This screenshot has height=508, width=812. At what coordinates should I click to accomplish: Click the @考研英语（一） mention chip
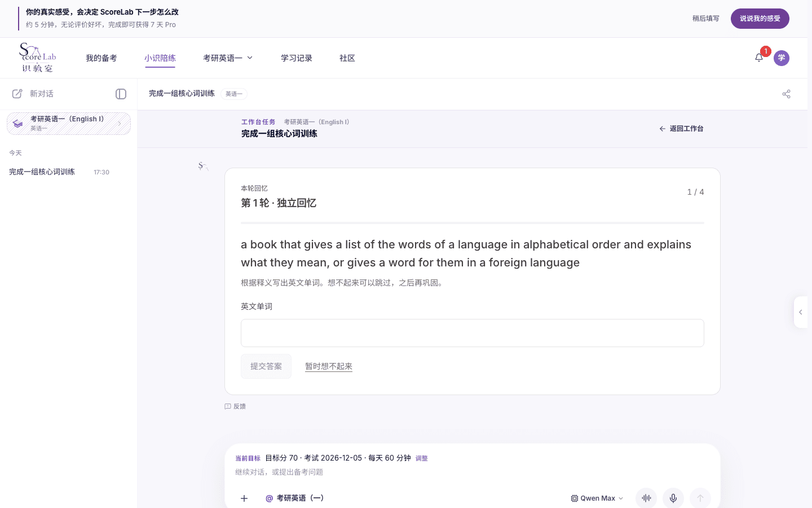pos(295,498)
